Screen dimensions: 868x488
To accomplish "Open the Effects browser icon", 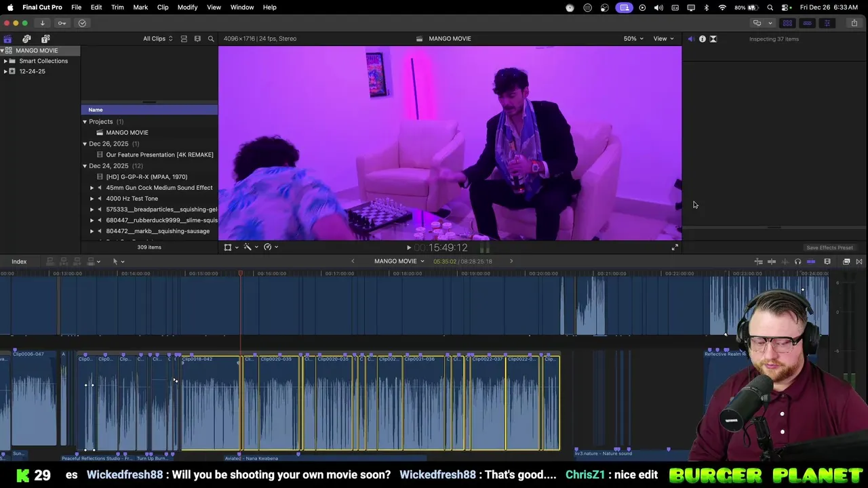I will 846,262.
